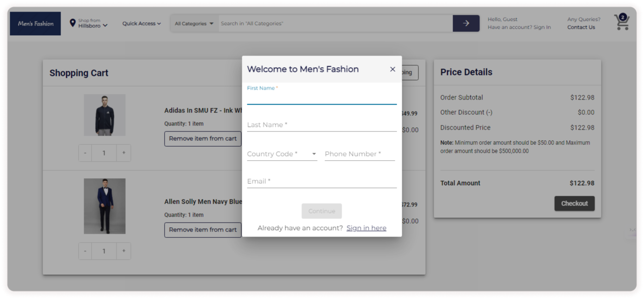644x299 pixels.
Task: Open the Allen Solly navy suit thumbnail
Action: click(104, 206)
